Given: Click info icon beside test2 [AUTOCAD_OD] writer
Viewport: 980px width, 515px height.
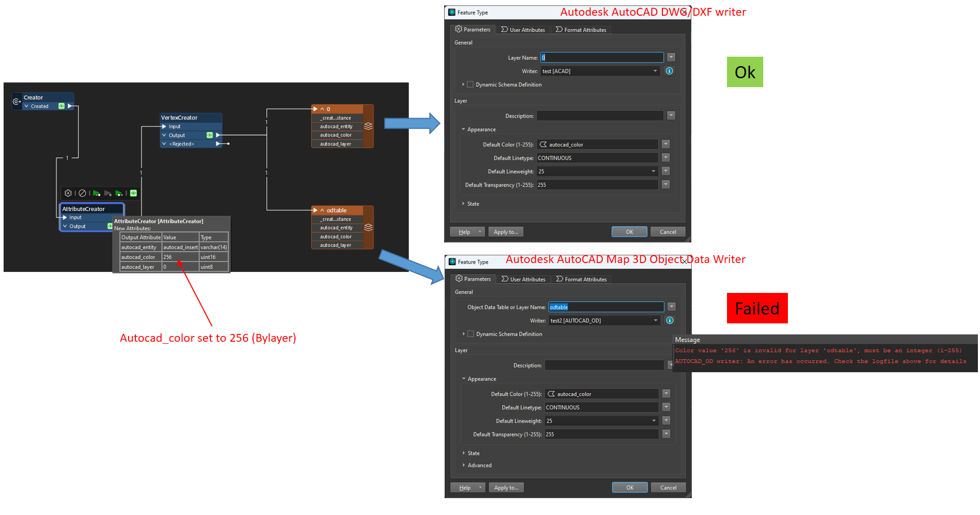Looking at the screenshot, I should (670, 320).
